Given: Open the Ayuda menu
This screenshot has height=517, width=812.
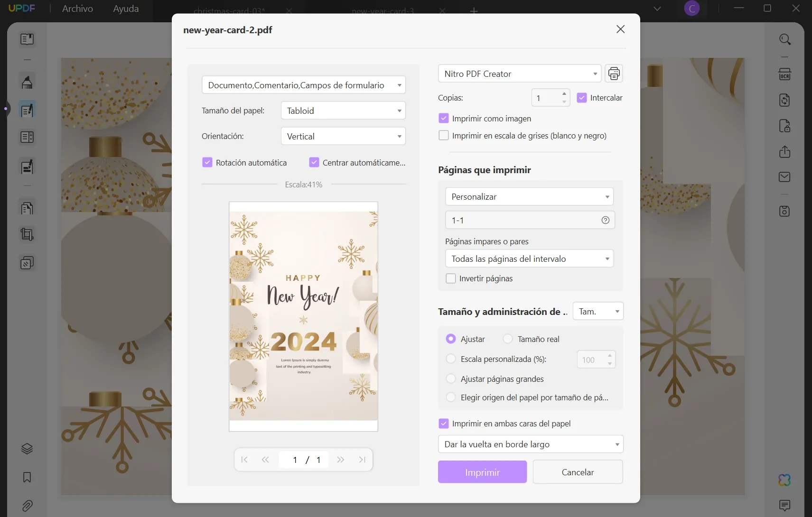Looking at the screenshot, I should (126, 9).
